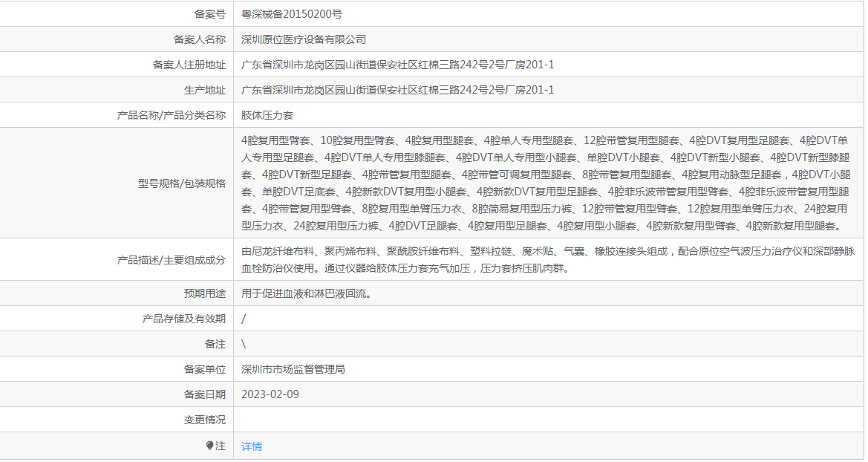Screen dimensions: 868x462
Task: Open the 详情 link
Action: [252, 446]
